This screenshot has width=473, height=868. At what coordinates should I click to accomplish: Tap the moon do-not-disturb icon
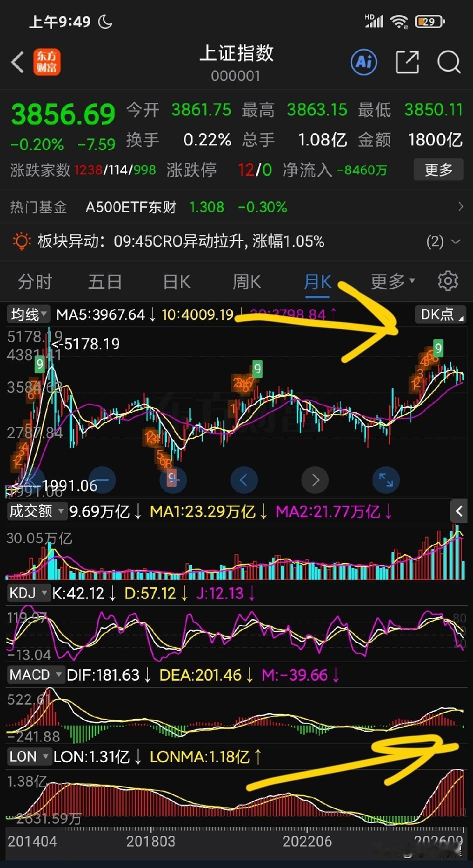(105, 22)
